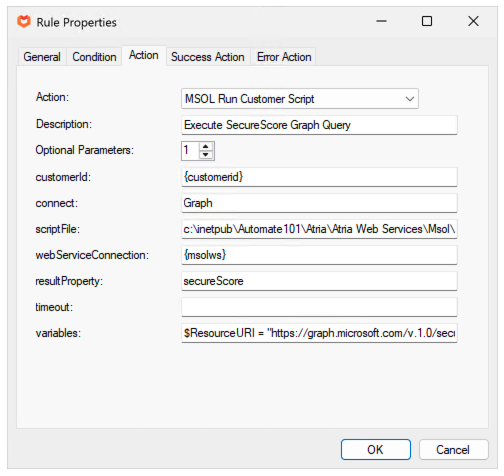Click the resultProperty field
504x476 pixels.
319,281
